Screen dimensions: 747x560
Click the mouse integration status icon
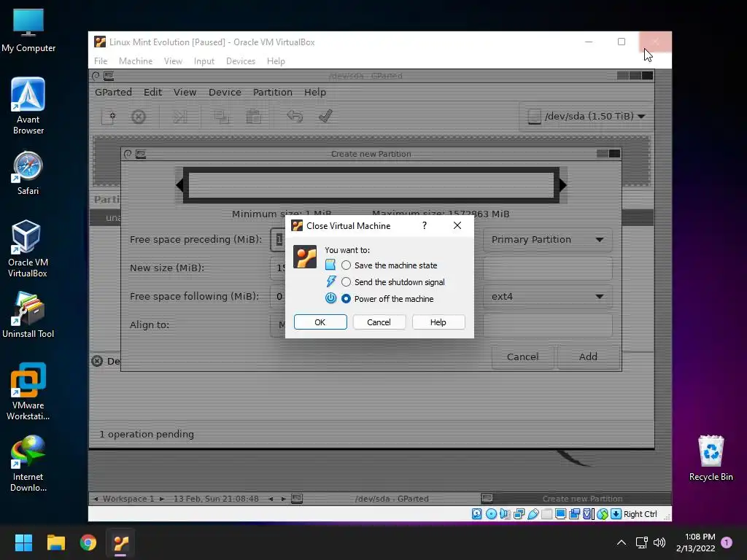[602, 514]
